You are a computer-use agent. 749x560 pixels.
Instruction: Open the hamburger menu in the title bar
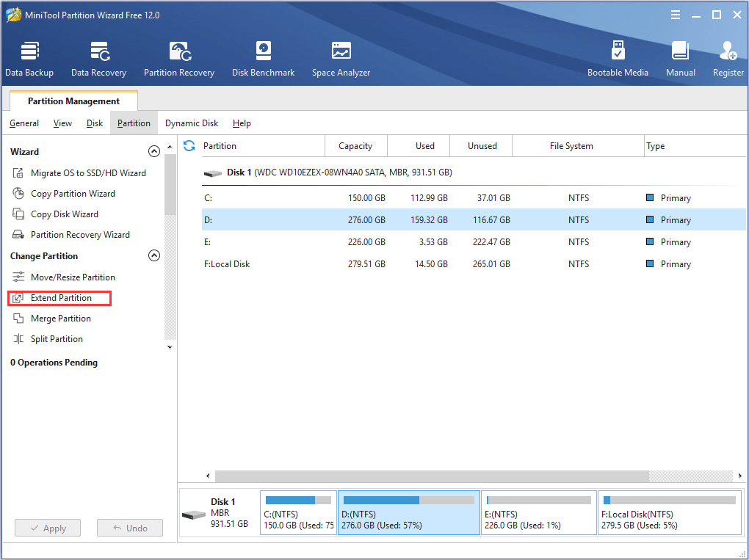676,15
